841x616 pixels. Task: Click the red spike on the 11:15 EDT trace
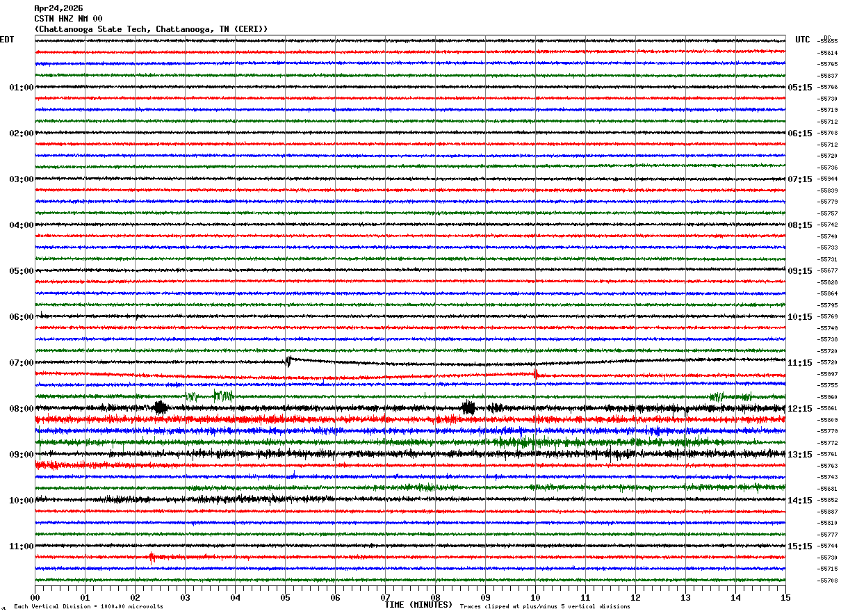[x=151, y=558]
